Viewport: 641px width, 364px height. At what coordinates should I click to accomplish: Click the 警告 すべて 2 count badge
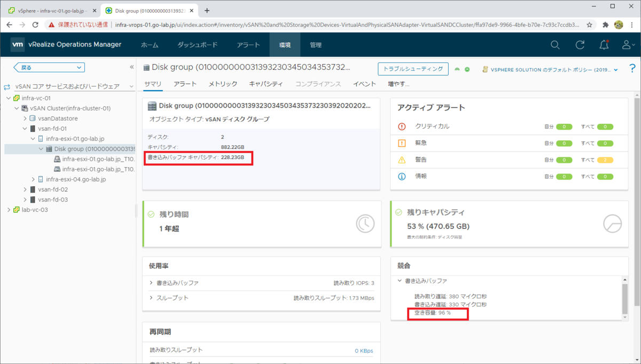point(605,160)
